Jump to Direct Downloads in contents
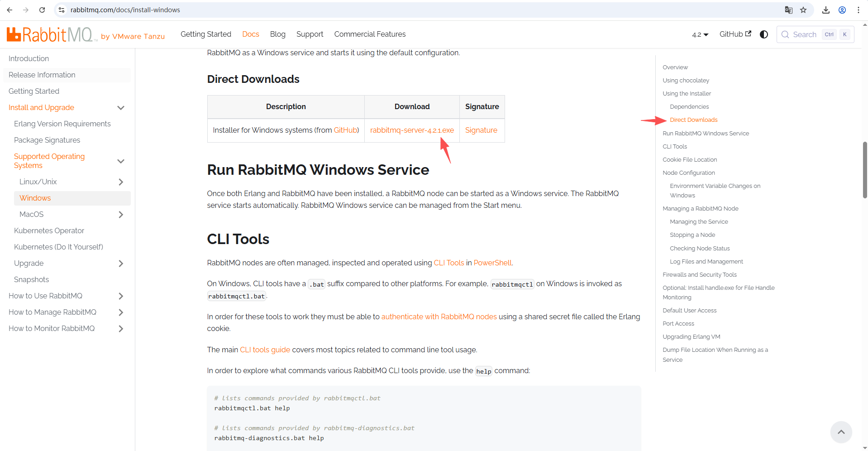This screenshot has width=868, height=451. [693, 120]
